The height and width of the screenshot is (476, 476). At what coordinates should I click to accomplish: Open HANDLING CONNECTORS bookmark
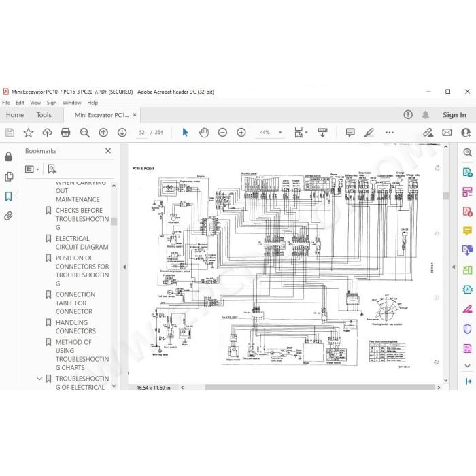(75, 326)
